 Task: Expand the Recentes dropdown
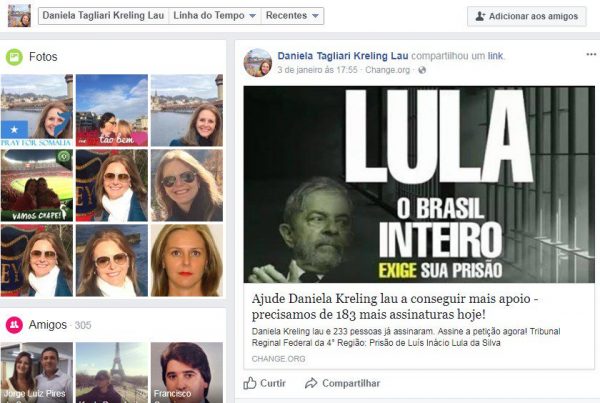(x=292, y=16)
